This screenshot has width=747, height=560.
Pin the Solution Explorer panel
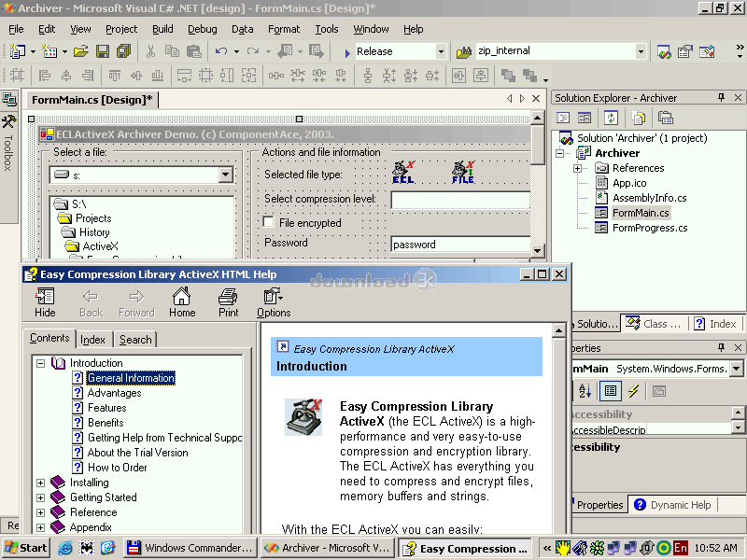pos(721,98)
